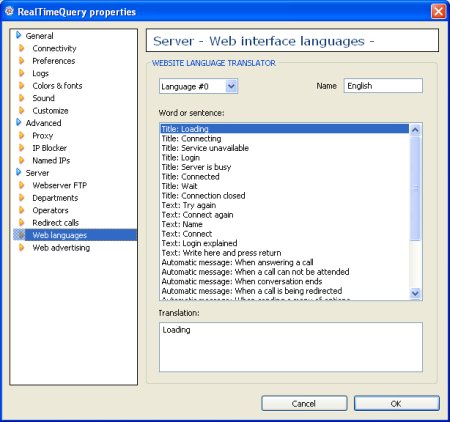Click the icon beside Web languages
The width and height of the screenshot is (450, 422).
(21, 235)
